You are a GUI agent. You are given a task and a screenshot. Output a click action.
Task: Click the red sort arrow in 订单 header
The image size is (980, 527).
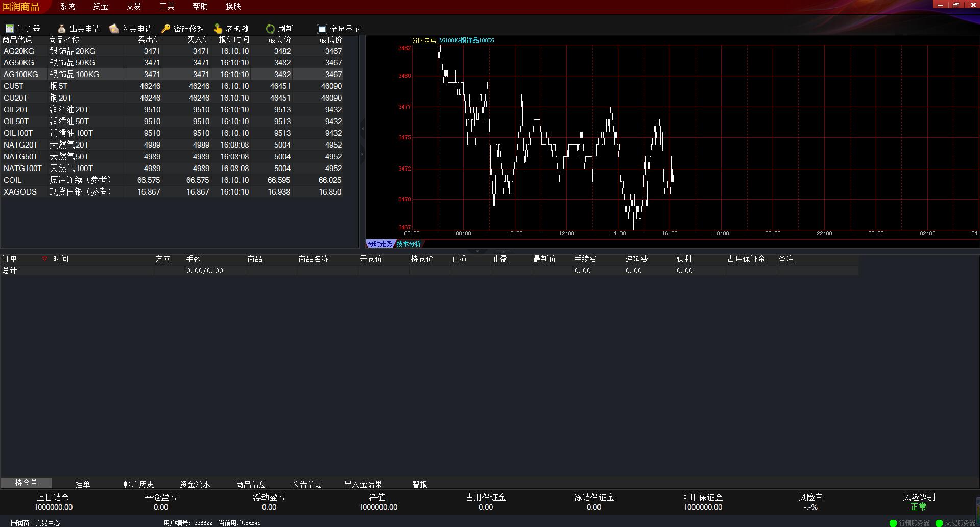pos(44,259)
